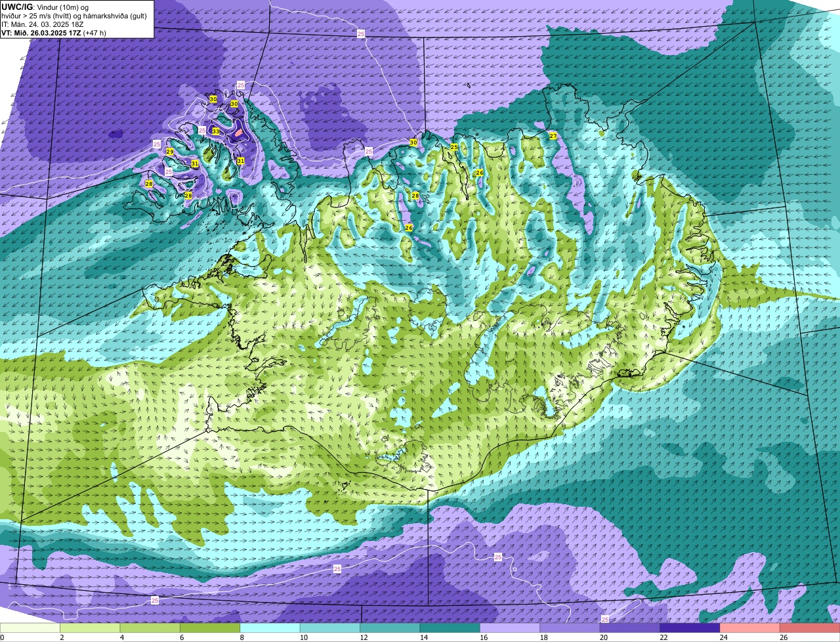
Task: Click the 0–2 m/s palest legend swatch
Action: 30,628
